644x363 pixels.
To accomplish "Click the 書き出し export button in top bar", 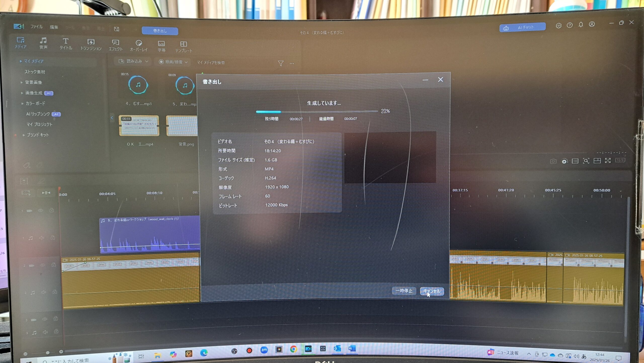I will tap(160, 31).
